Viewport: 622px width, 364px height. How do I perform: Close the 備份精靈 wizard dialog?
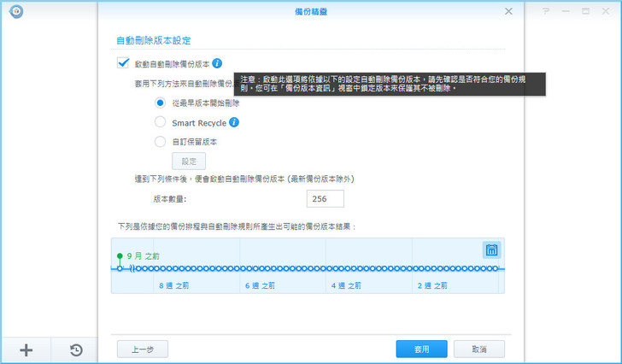[508, 11]
